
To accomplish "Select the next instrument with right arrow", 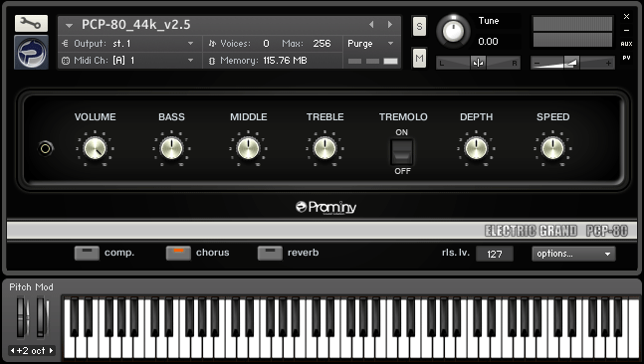I will pyautogui.click(x=390, y=25).
